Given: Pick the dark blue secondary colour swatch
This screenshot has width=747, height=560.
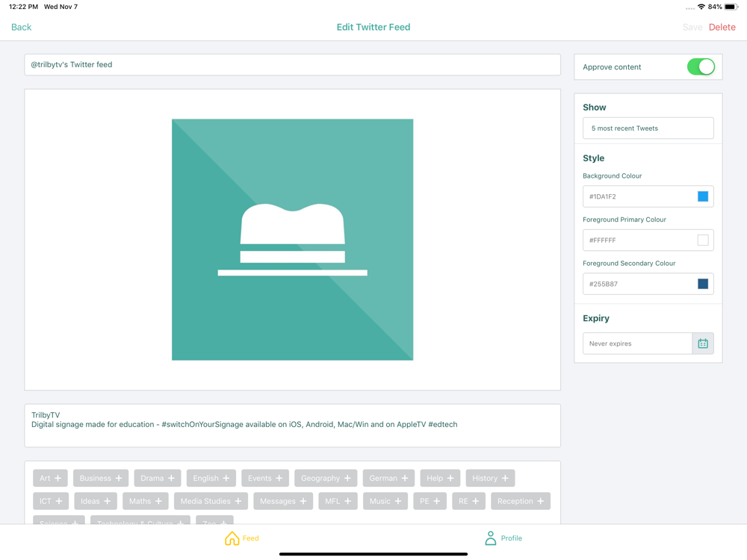Looking at the screenshot, I should (x=703, y=284).
